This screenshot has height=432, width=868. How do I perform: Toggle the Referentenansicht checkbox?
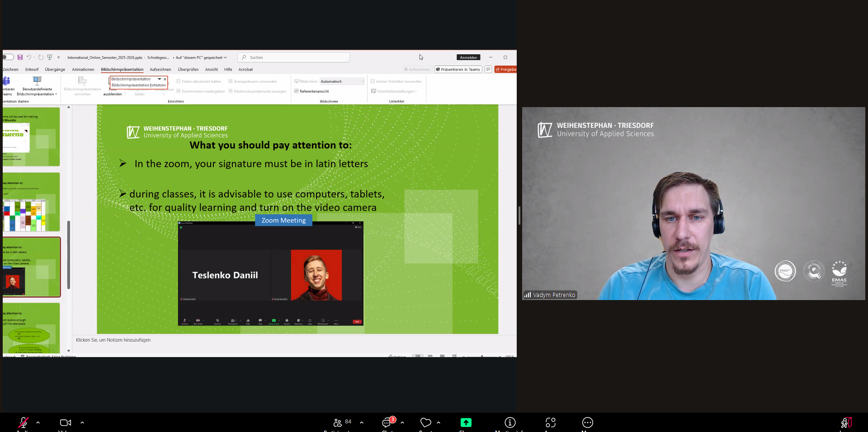pyautogui.click(x=297, y=91)
